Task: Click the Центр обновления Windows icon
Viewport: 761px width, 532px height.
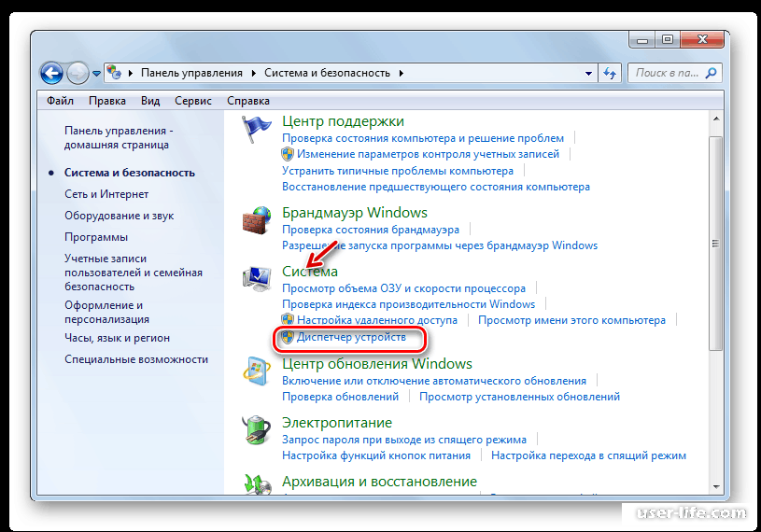Action: point(257,371)
